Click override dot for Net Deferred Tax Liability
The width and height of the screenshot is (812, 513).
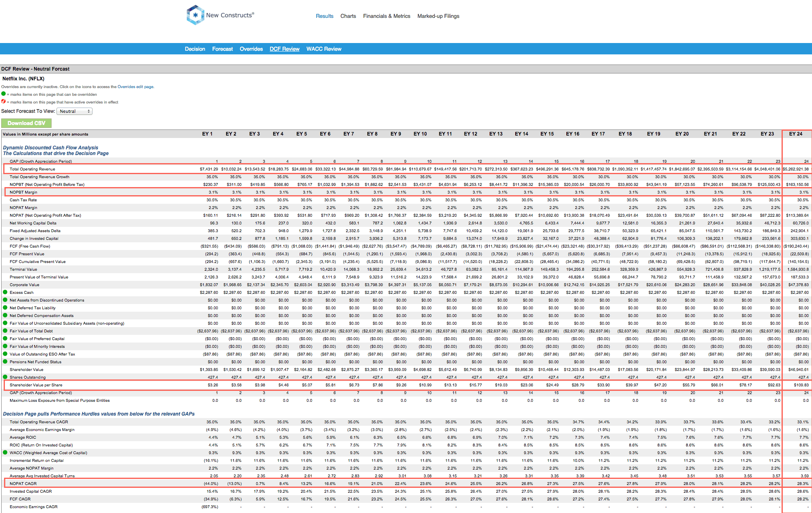pos(5,308)
